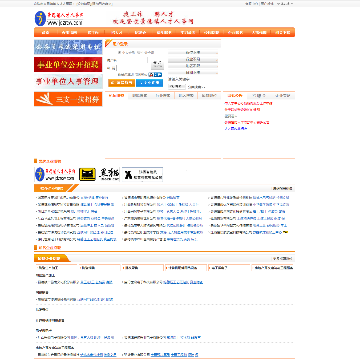Viewport: 360px width, 360px height.
Task: Click the talent network logo in the header
Action: tap(59, 19)
